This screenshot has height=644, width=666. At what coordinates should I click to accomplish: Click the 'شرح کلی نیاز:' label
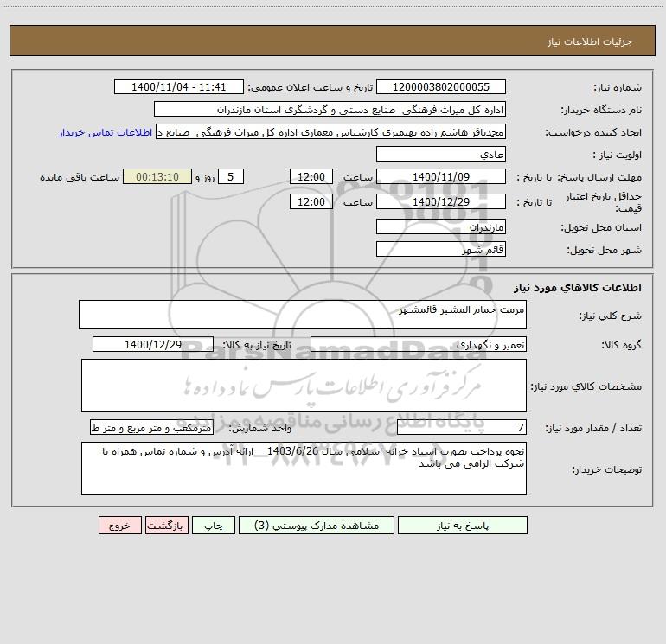coord(611,316)
